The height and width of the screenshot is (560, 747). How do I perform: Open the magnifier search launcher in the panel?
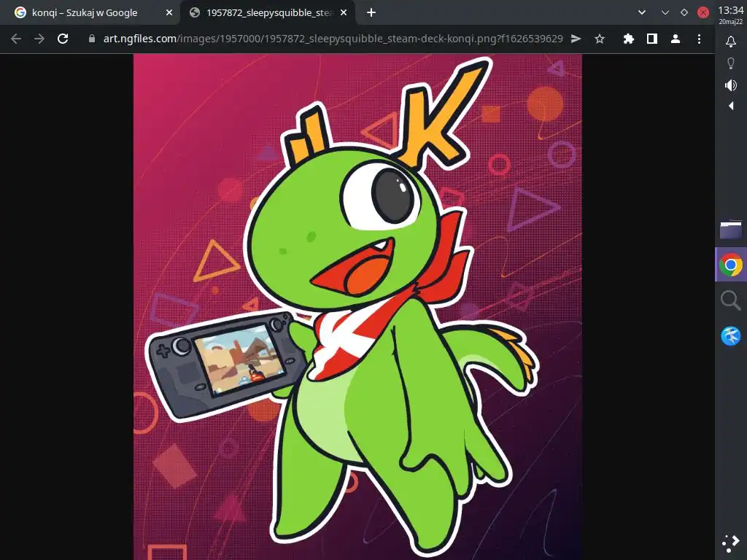[x=731, y=300]
